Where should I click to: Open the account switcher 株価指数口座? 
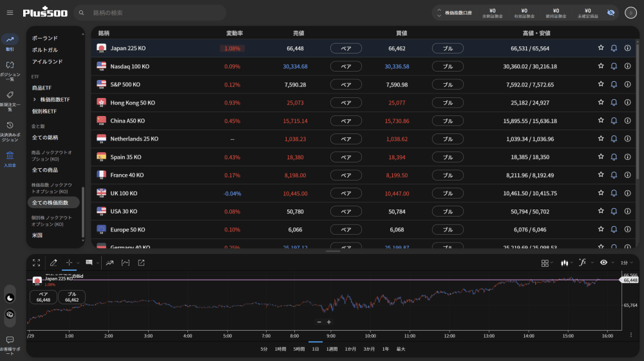pos(455,13)
